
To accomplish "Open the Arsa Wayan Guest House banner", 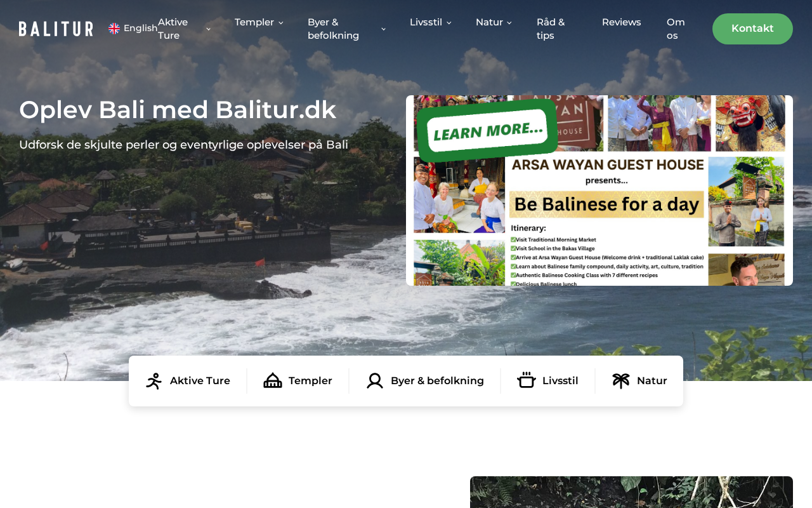I will (x=599, y=190).
